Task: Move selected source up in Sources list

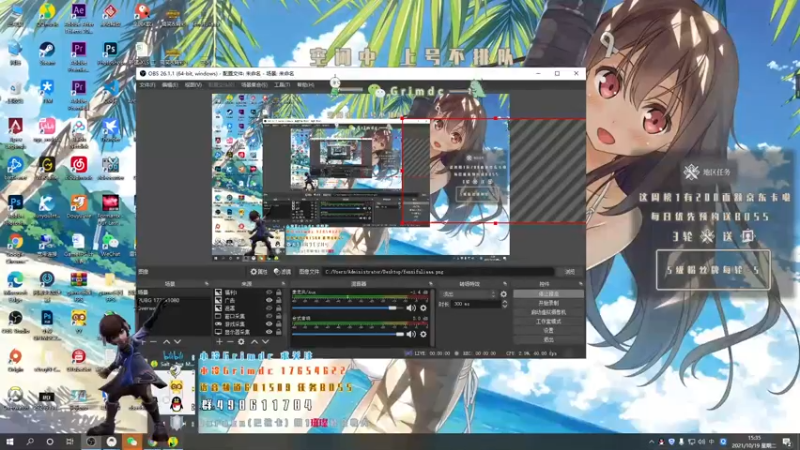Action: click(x=254, y=342)
